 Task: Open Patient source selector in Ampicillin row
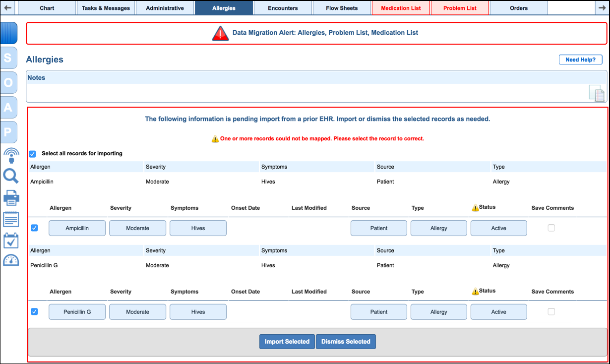(x=379, y=228)
